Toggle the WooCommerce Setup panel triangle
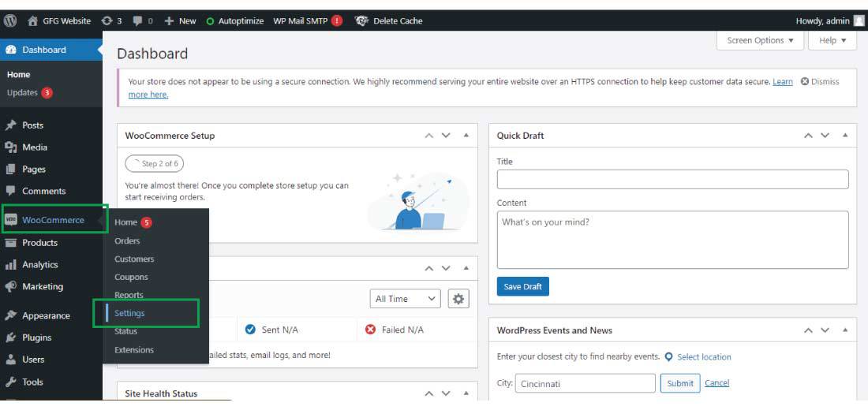868x410 pixels. point(466,136)
